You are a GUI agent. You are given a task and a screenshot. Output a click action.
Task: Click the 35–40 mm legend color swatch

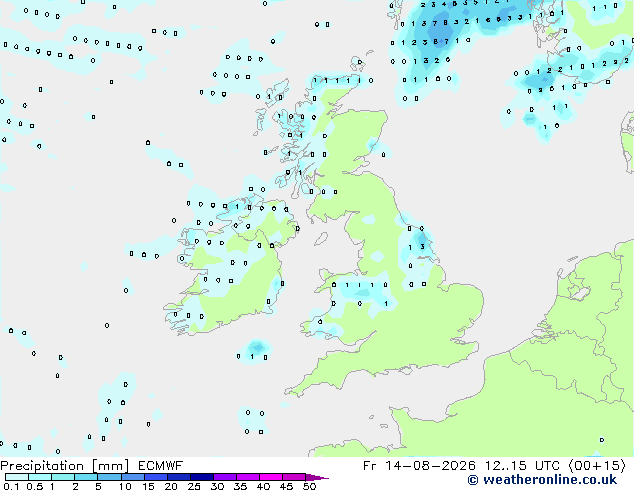click(x=247, y=477)
